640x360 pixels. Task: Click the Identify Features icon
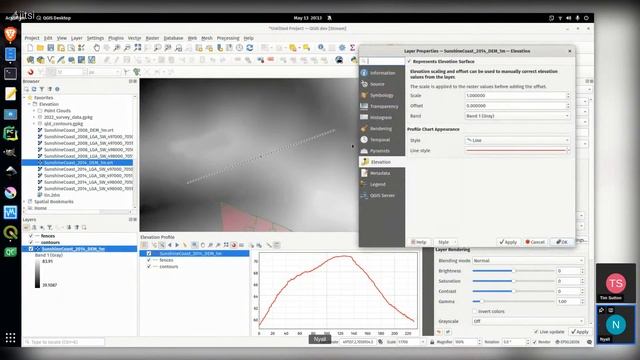tap(321, 48)
